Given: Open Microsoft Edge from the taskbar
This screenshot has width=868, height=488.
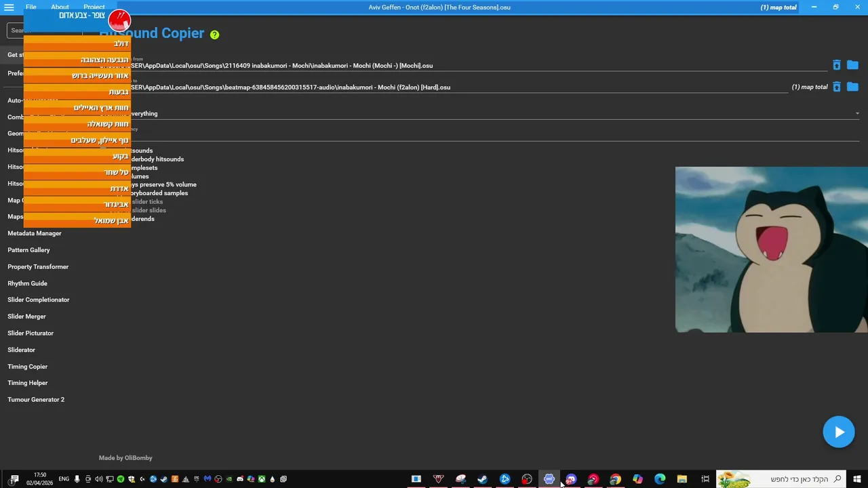Looking at the screenshot, I should tap(660, 479).
